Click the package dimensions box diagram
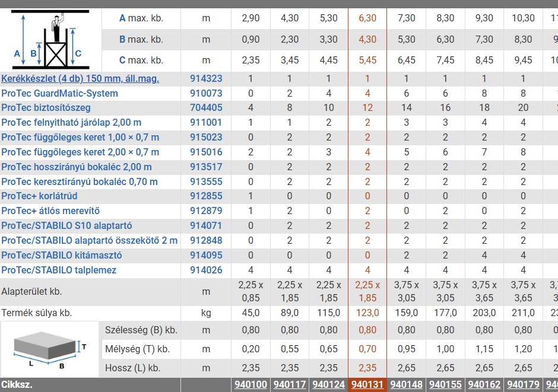Screen dimensions: 558x392 [x=50, y=350]
